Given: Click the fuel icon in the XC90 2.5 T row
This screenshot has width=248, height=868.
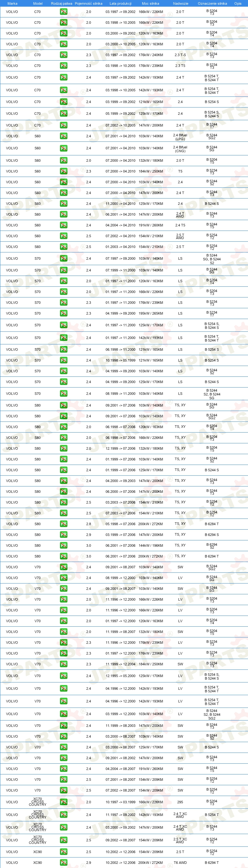Looking at the screenshot, I should (63, 852).
